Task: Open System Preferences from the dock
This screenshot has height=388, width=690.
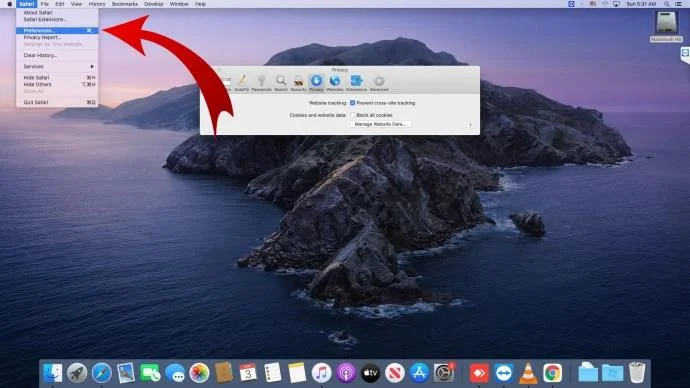Action: click(444, 373)
